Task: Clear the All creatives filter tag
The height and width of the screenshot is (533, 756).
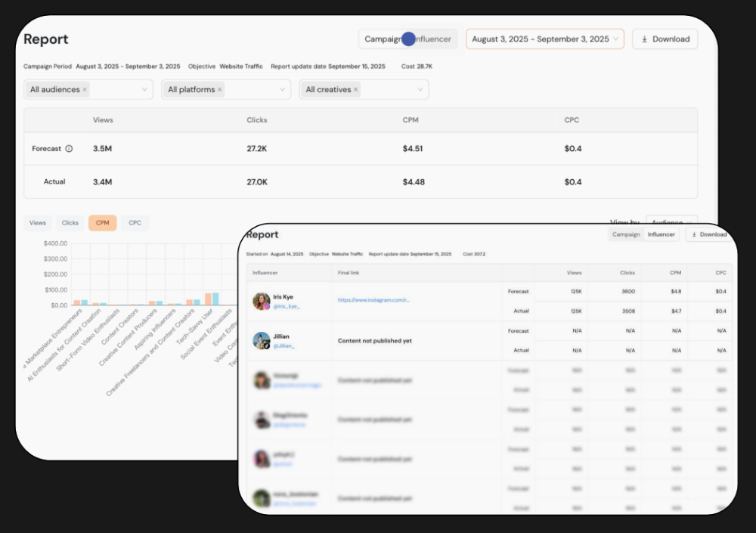Action: click(355, 90)
